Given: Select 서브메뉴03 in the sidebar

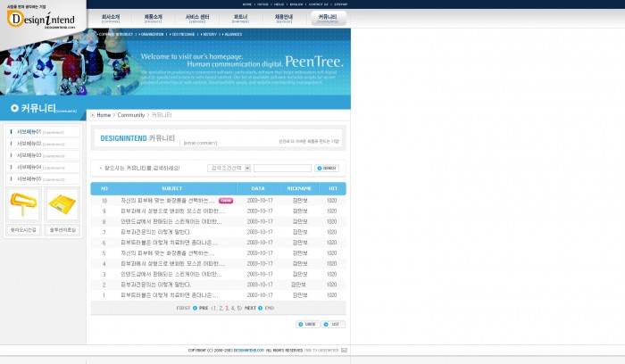Looking at the screenshot, I should pos(43,156).
